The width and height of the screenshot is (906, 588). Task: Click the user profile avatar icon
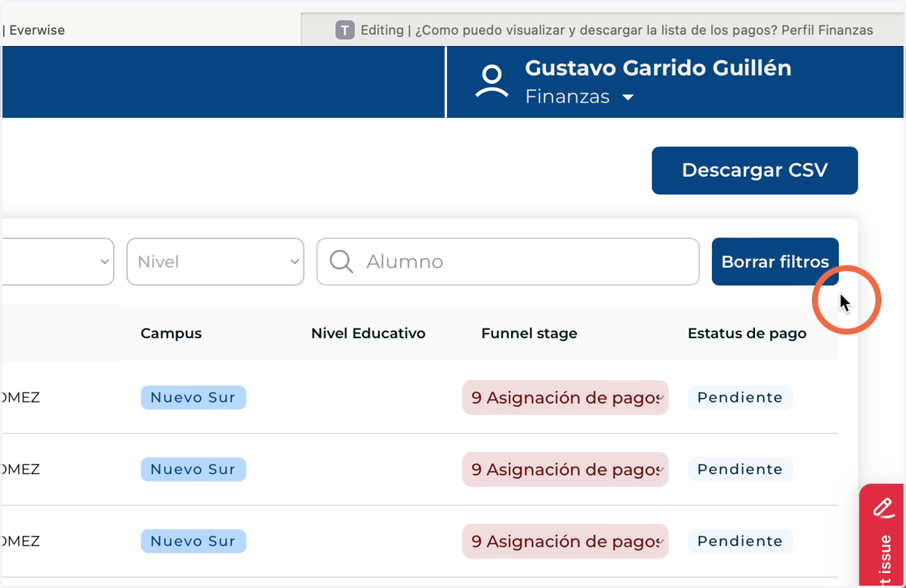click(492, 82)
